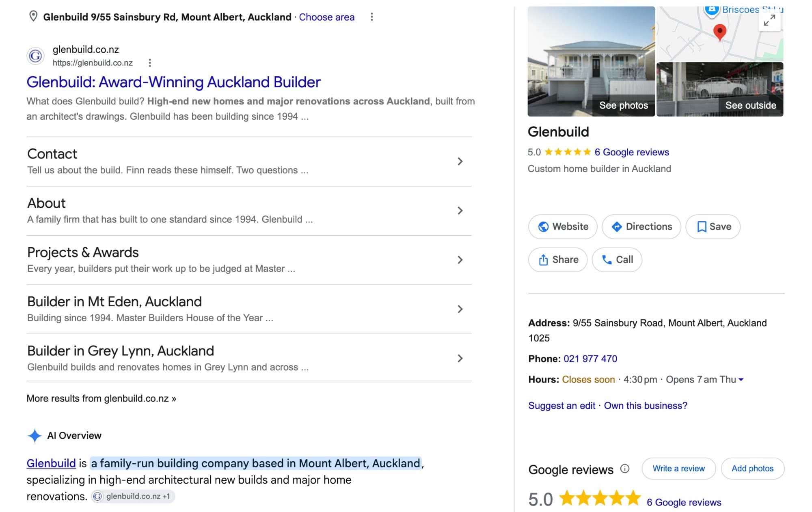Open the Projects & Awards sitelink title

pos(83,252)
